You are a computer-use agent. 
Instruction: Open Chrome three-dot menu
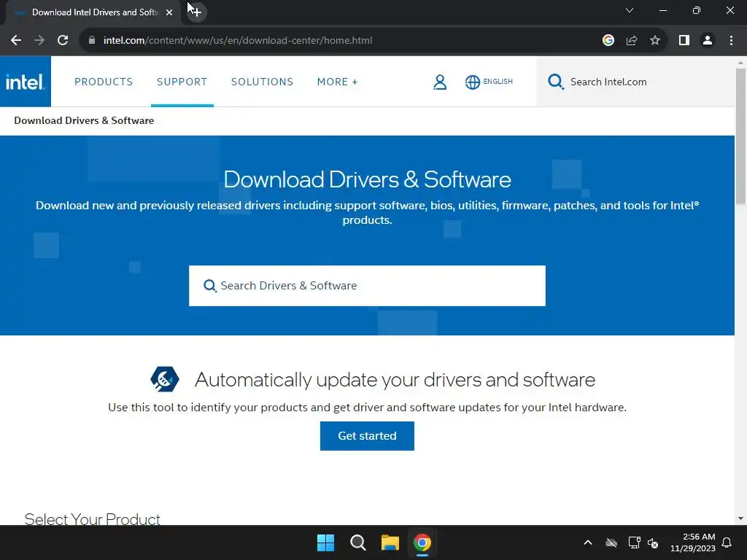point(731,41)
